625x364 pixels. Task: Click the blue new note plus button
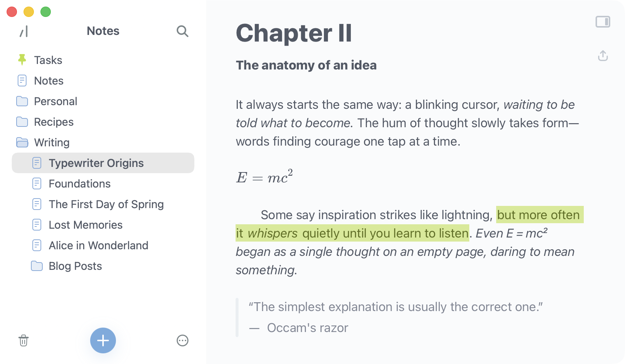click(103, 340)
